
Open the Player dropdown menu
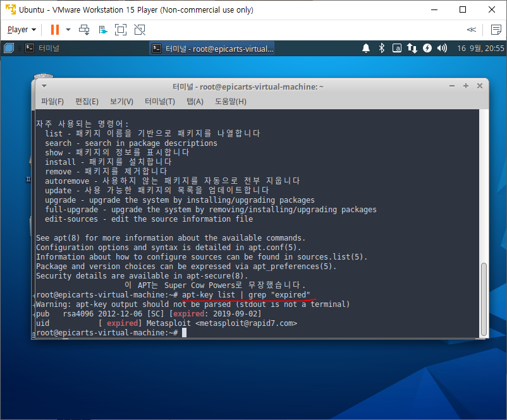21,30
